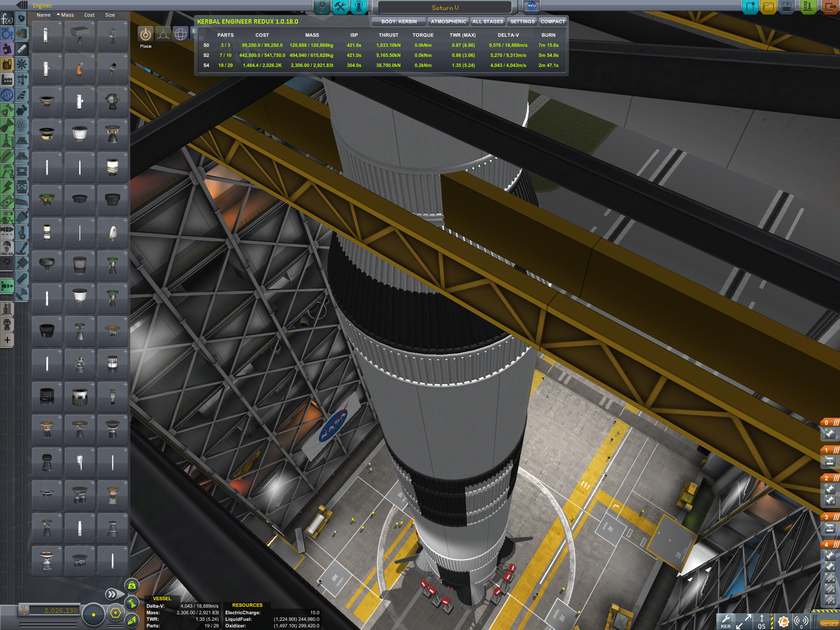Screen dimensions: 840x630
Task: Click the antenna signal toolbar icon
Action: 801,621
